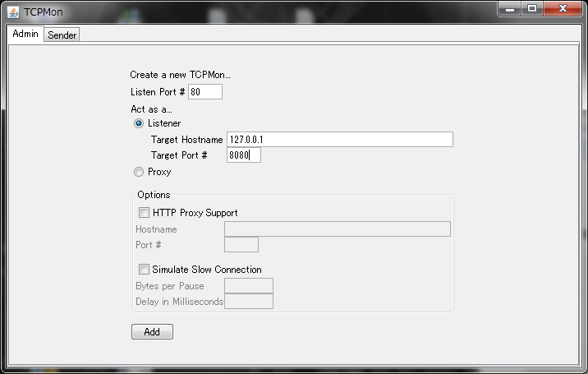Image resolution: width=588 pixels, height=374 pixels.
Task: Click the proxy Hostname field
Action: point(338,229)
